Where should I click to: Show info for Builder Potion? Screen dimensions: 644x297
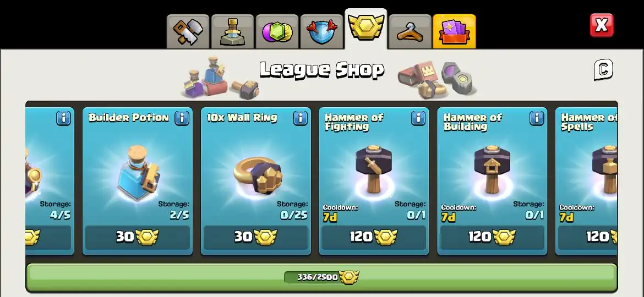pos(182,118)
